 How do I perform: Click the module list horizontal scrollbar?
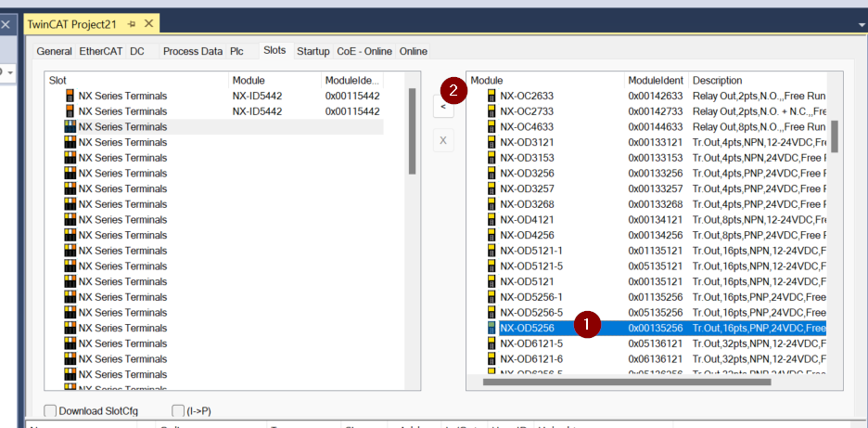click(x=627, y=382)
